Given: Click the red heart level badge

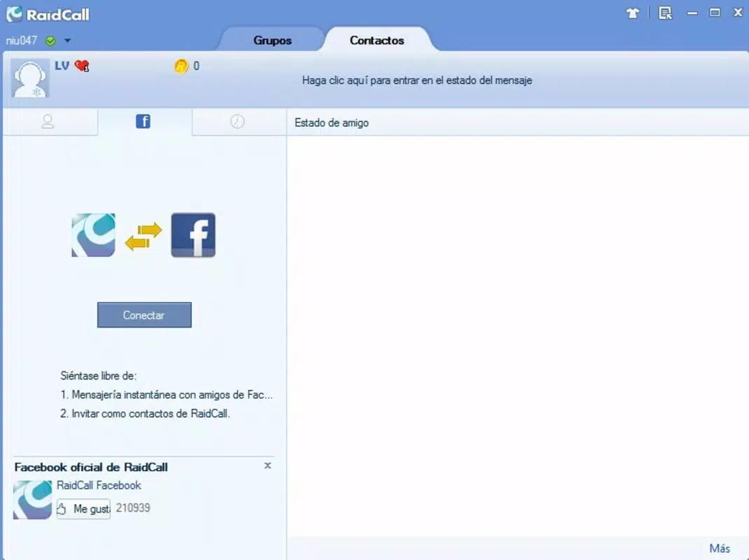Looking at the screenshot, I should tap(82, 66).
